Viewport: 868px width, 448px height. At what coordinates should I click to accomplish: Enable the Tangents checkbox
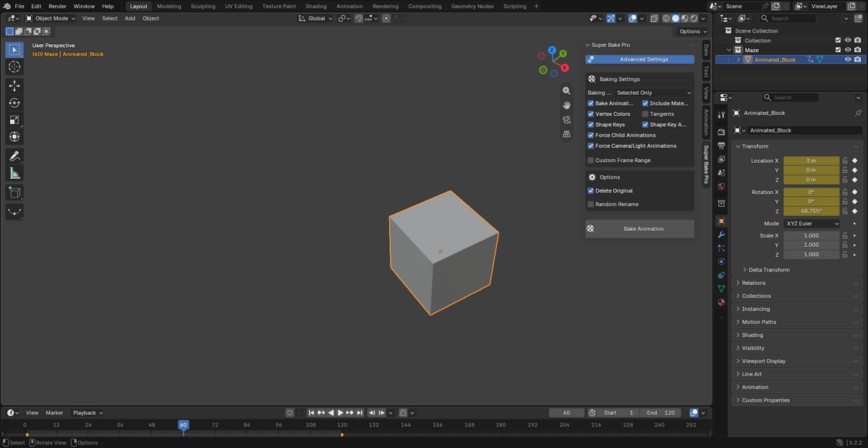point(645,114)
